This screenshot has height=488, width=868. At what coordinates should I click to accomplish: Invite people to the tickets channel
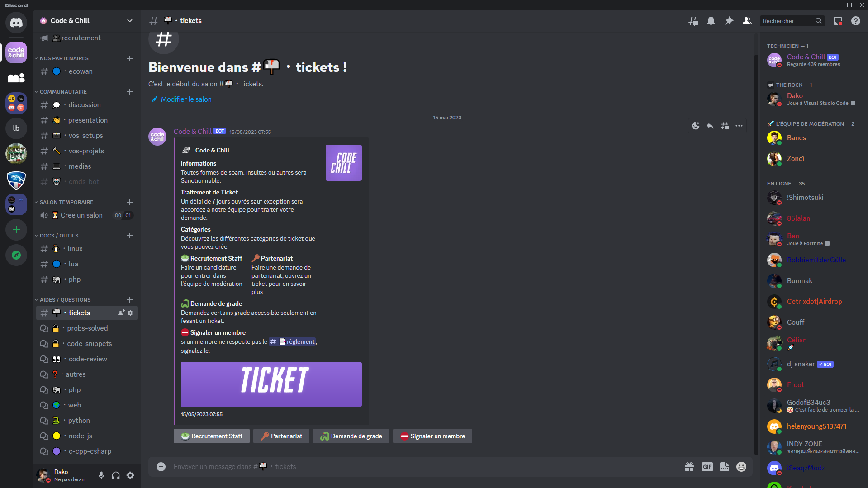point(120,313)
